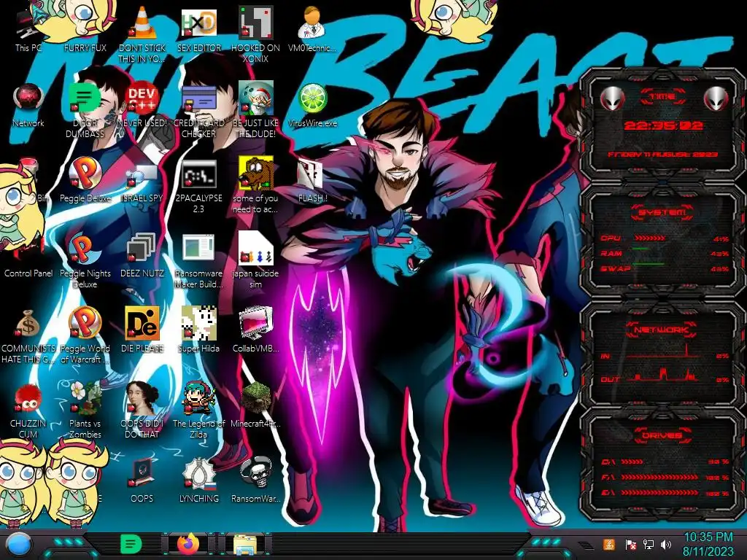This screenshot has height=560, width=747.
Task: Open the COMMUNISTS HATE THIS G... money bag icon
Action: pos(28,335)
